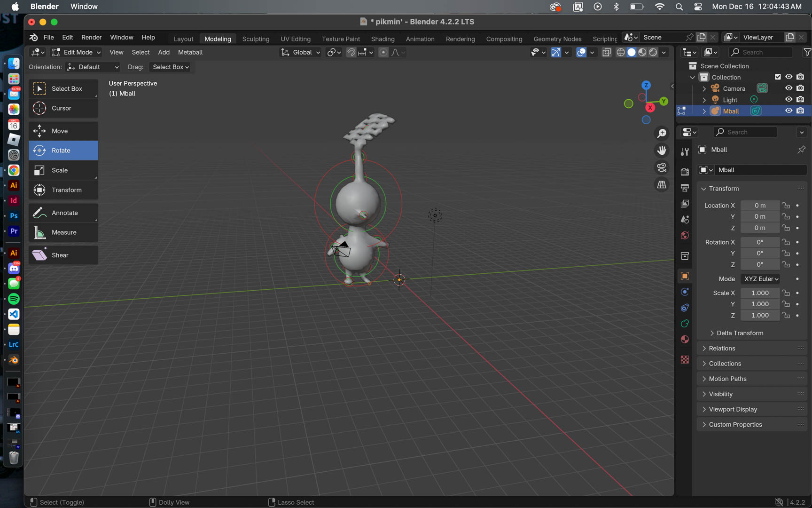The height and width of the screenshot is (508, 812).
Task: Toggle camera view in the viewport
Action: tap(662, 167)
